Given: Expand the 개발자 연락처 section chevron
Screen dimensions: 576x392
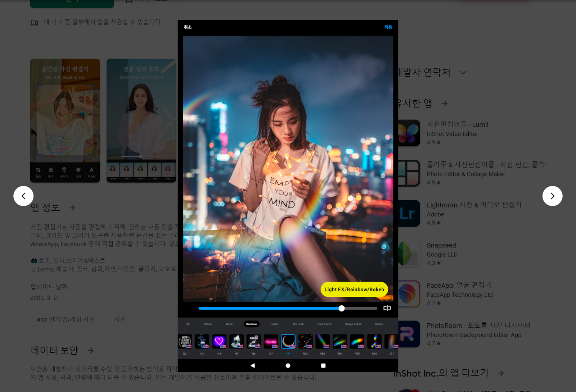Looking at the screenshot, I should [463, 73].
